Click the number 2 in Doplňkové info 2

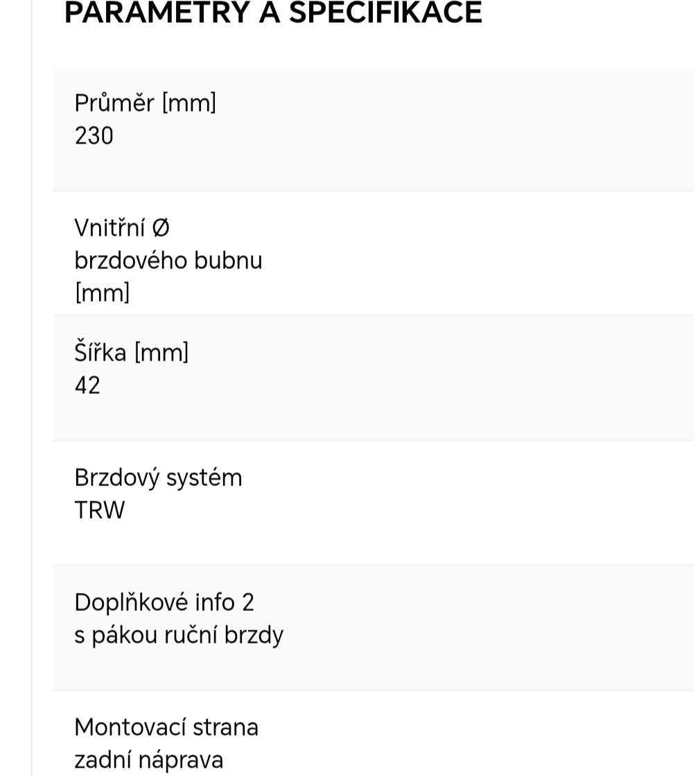pyautogui.click(x=248, y=602)
